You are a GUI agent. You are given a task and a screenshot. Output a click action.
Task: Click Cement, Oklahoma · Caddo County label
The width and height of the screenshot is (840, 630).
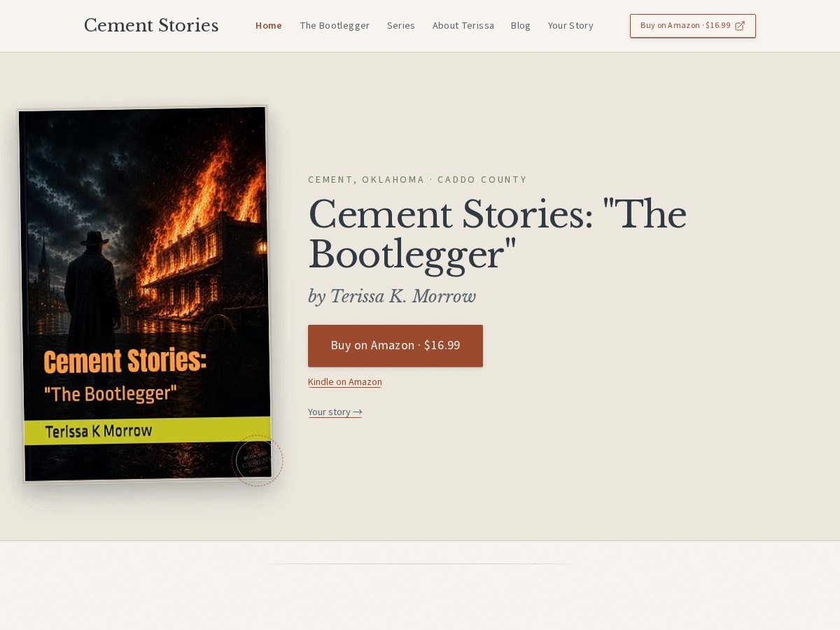pyautogui.click(x=418, y=180)
